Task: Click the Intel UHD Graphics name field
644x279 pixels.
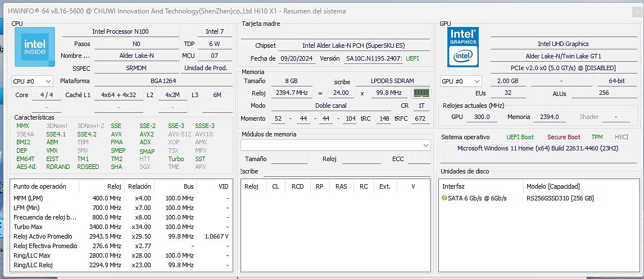Action: [x=563, y=44]
